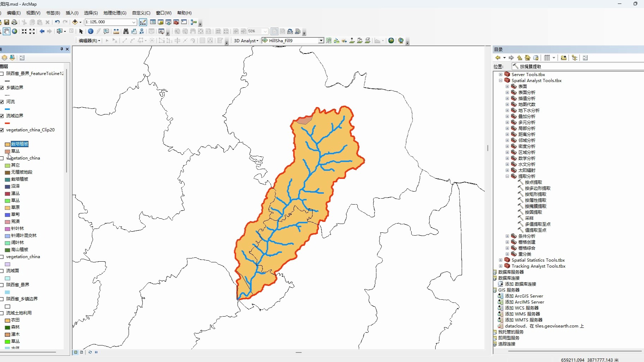The image size is (644, 362).
Task: Click 添加 ArcGIS Server in Catalog
Action: [x=524, y=296]
